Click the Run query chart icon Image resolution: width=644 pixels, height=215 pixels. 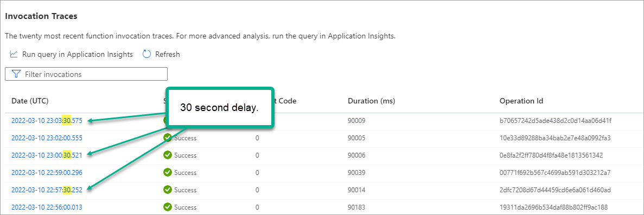pos(14,54)
